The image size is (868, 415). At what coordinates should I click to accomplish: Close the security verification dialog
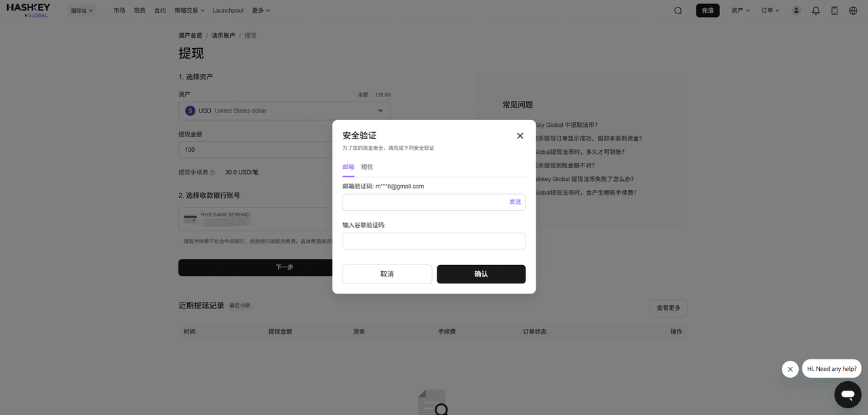(520, 136)
